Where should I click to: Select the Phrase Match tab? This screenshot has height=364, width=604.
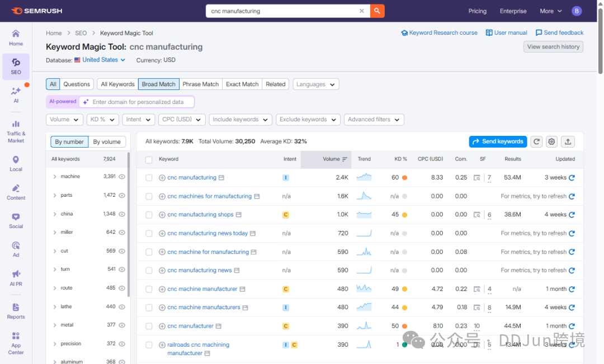(201, 84)
